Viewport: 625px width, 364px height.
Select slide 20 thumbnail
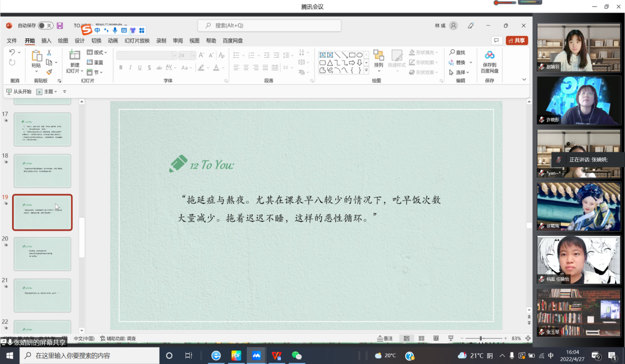click(42, 254)
